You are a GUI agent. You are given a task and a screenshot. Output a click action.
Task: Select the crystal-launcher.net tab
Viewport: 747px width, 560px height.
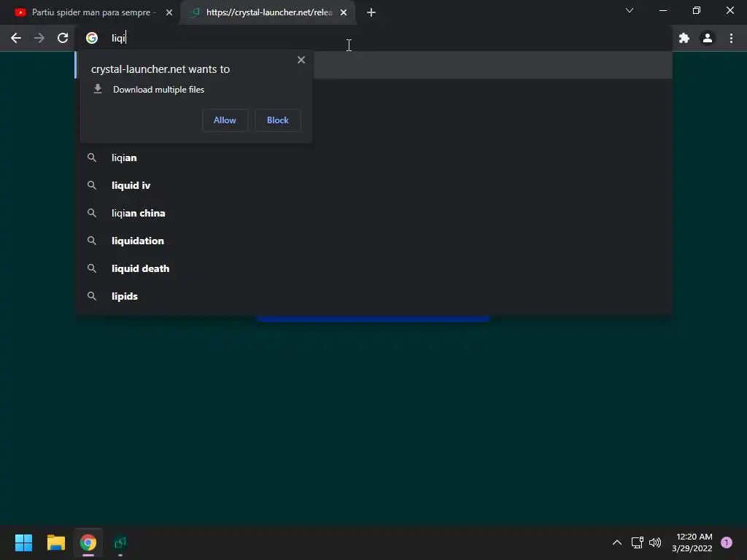[x=268, y=12]
